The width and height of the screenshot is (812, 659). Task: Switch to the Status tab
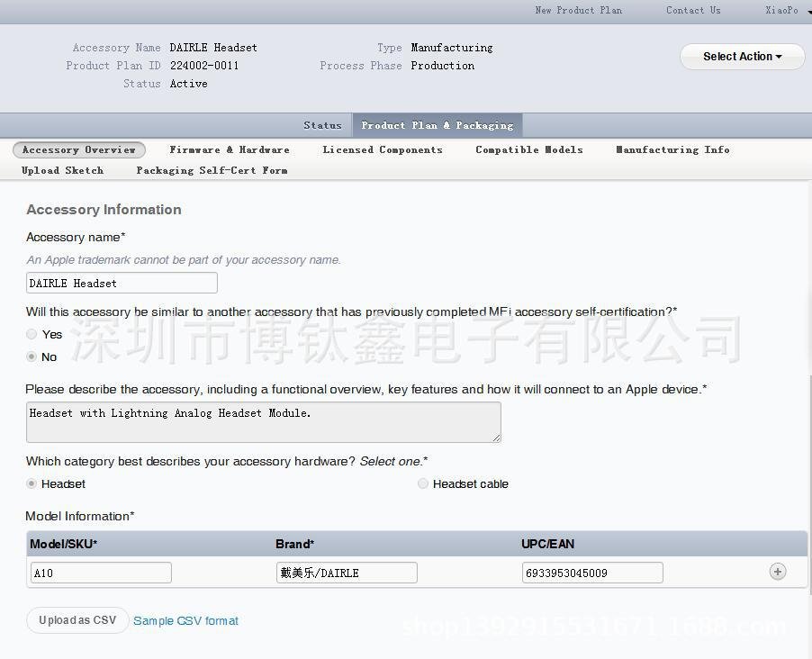point(322,125)
